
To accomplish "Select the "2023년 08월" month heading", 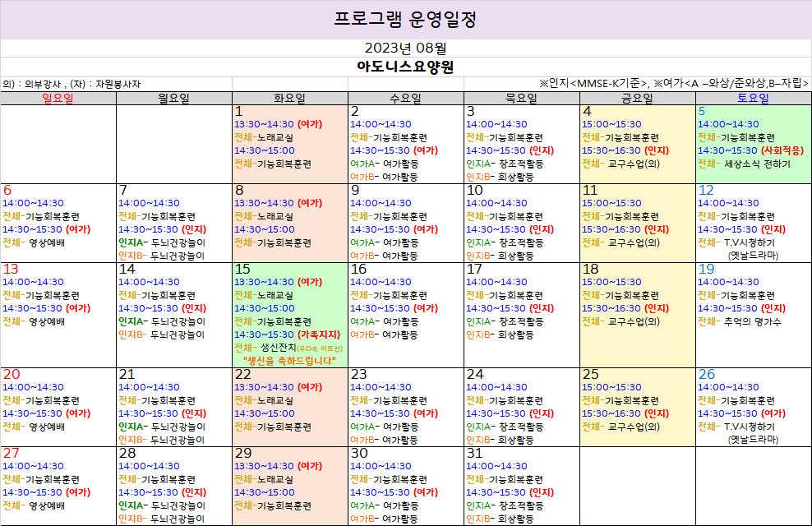I will [x=405, y=48].
